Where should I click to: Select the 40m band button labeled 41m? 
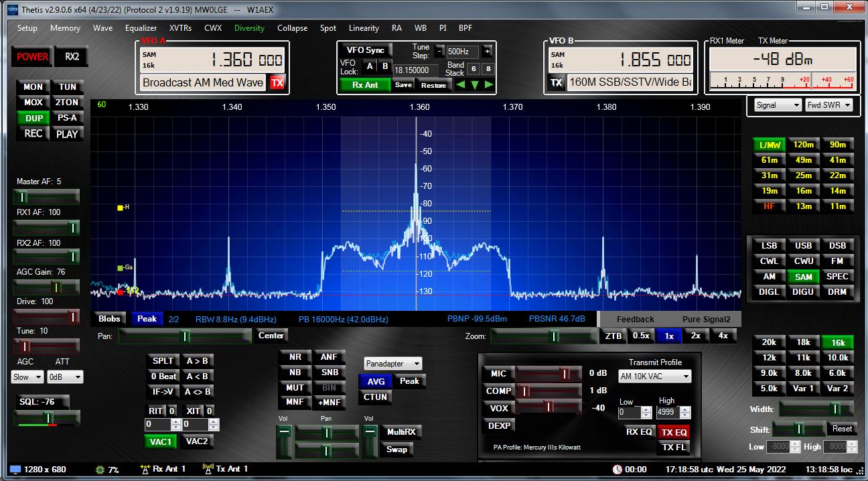click(837, 160)
